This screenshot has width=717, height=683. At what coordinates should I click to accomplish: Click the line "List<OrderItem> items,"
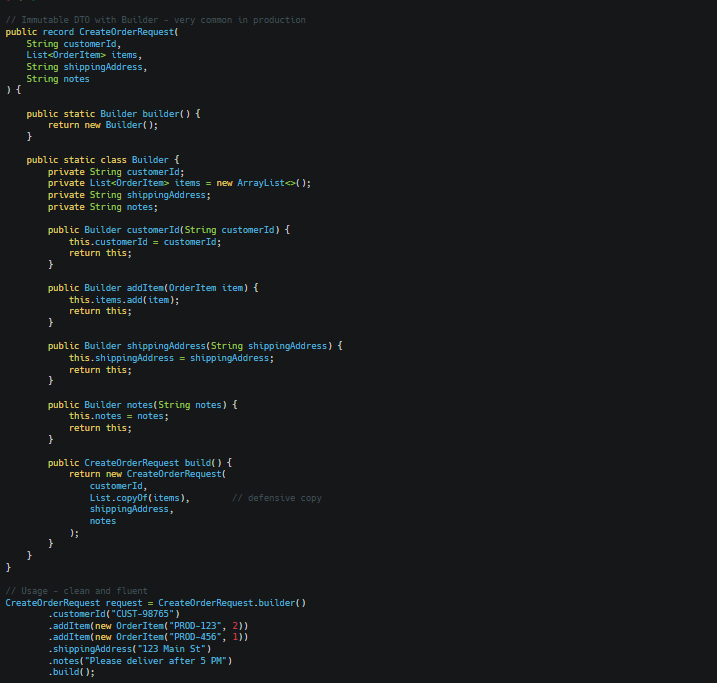84,55
